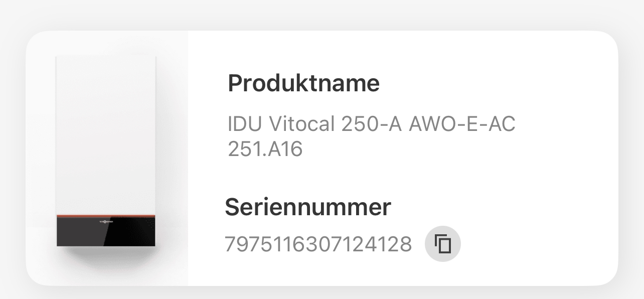The height and width of the screenshot is (299, 644).
Task: Select the serial number 7975116307124128
Action: (318, 244)
